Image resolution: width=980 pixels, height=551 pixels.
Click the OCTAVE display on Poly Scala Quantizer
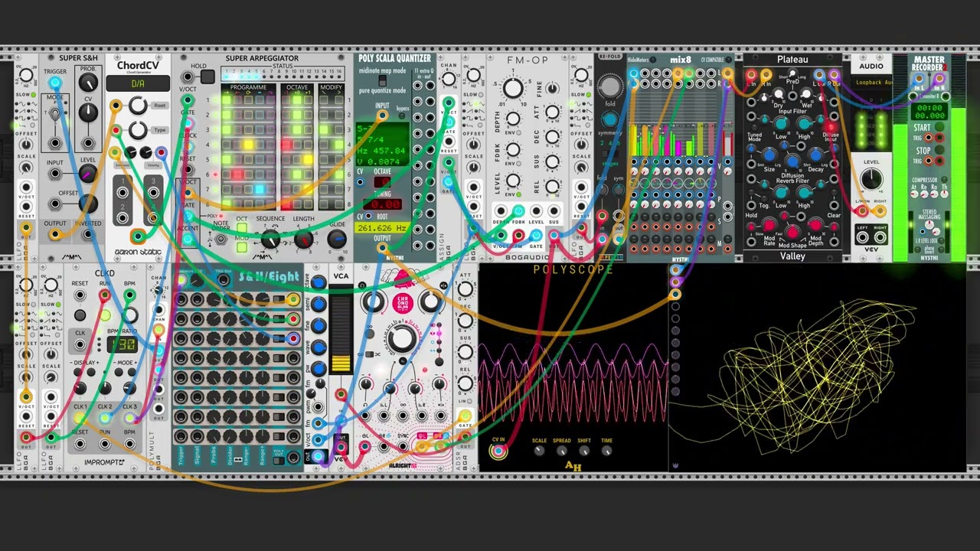(382, 182)
